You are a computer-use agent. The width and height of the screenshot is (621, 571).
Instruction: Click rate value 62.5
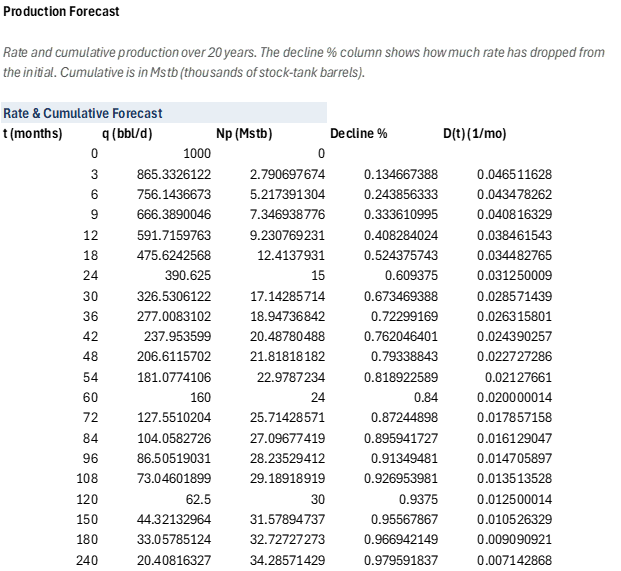click(198, 499)
